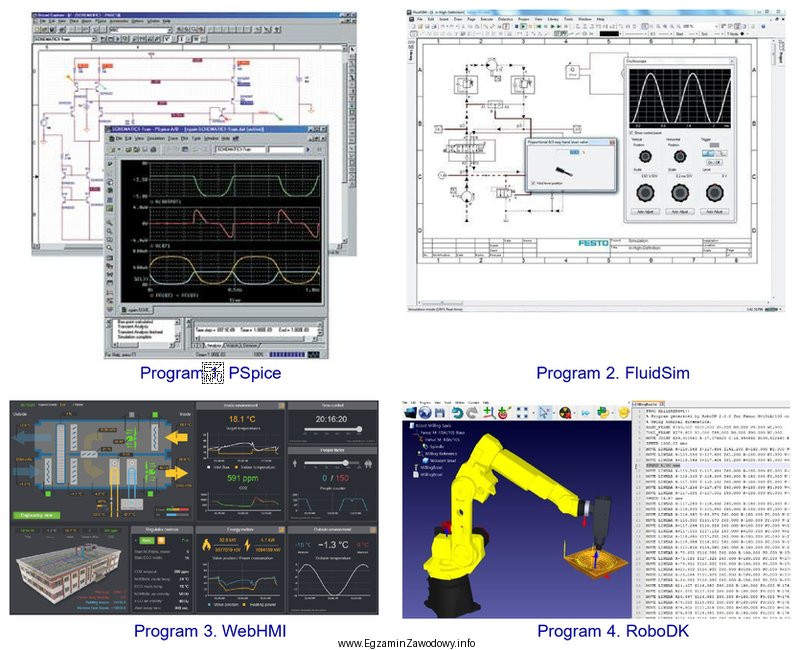Toggle the On/Off trigger button in Oscilloscope

coord(715,162)
